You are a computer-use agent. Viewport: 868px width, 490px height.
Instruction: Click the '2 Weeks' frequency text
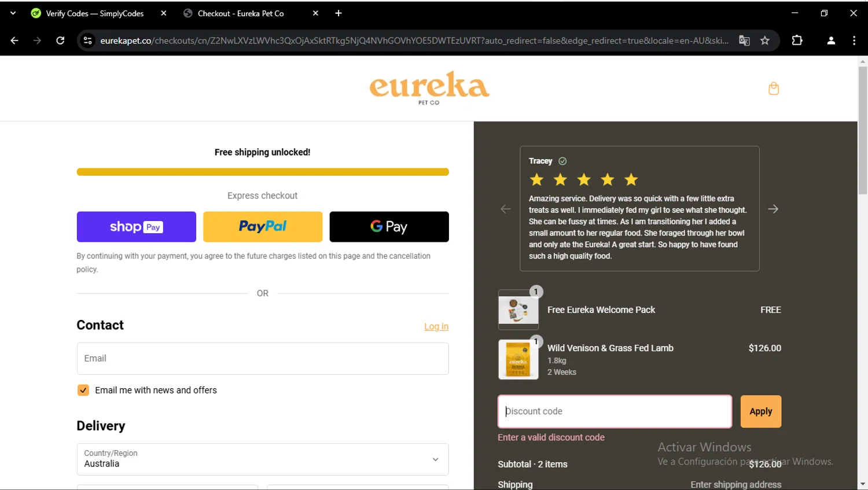[x=562, y=372]
